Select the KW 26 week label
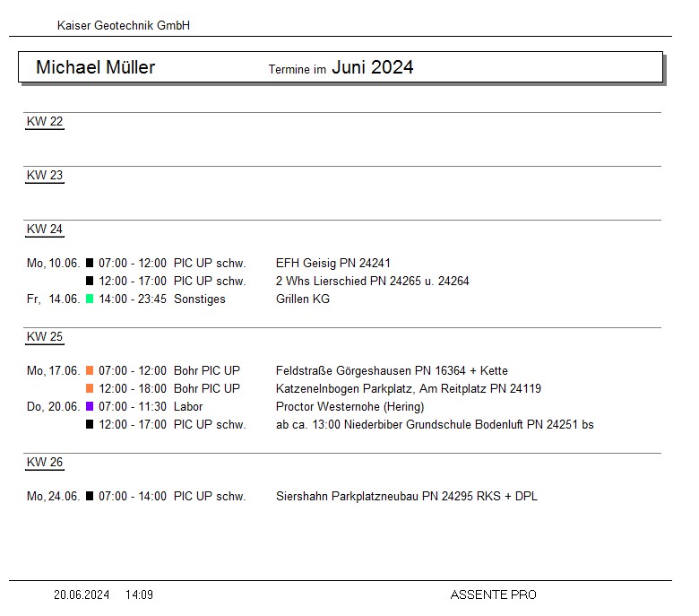Viewport: 699px width, 616px height. [x=45, y=463]
